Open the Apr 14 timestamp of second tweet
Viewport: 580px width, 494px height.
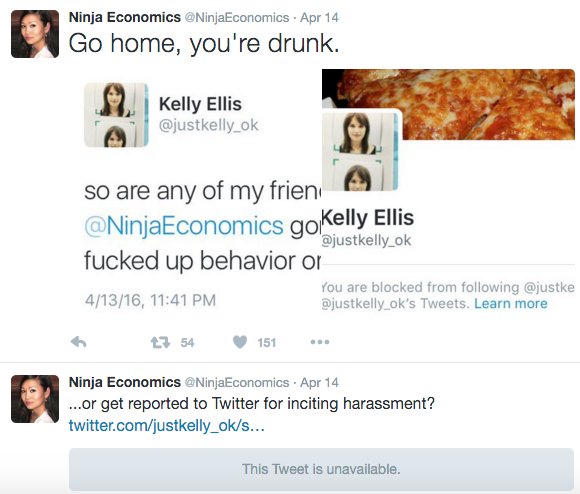coord(319,382)
